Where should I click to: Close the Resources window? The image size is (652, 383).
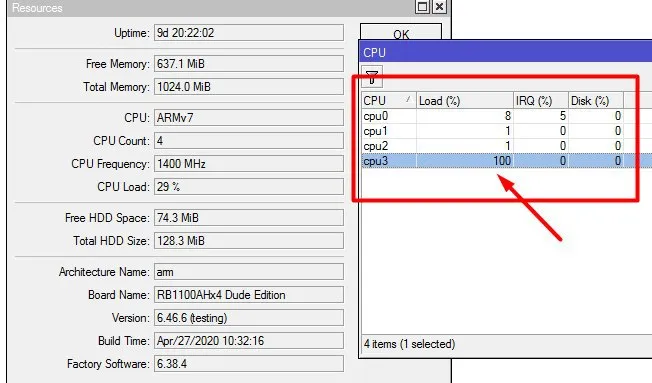tap(439, 7)
